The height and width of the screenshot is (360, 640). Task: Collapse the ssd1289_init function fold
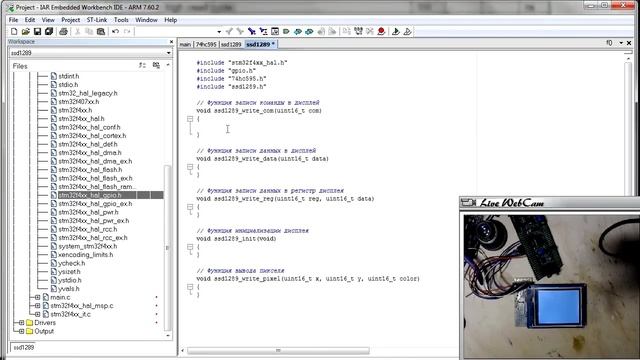[190, 247]
